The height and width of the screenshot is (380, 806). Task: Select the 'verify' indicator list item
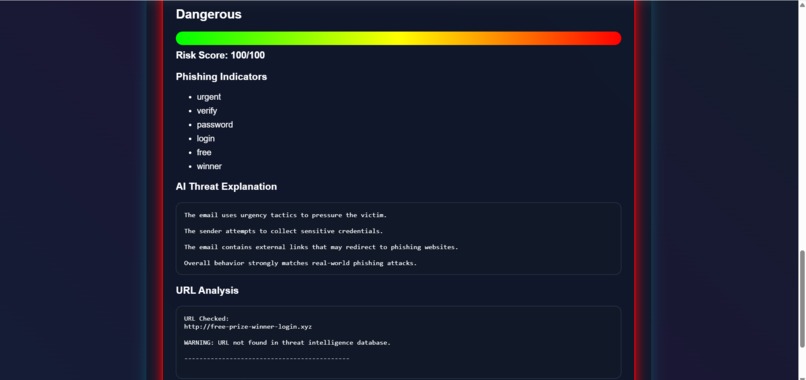[207, 111]
